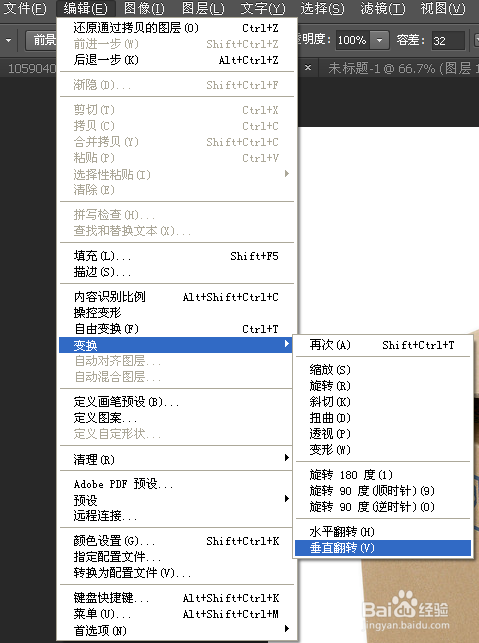Choose 再次(A) in transform submenu
Viewport: 479px width, 643px height.
click(383, 345)
